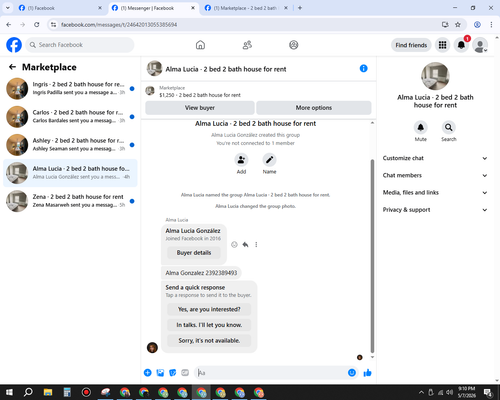Expand Chat members section

coord(435,175)
